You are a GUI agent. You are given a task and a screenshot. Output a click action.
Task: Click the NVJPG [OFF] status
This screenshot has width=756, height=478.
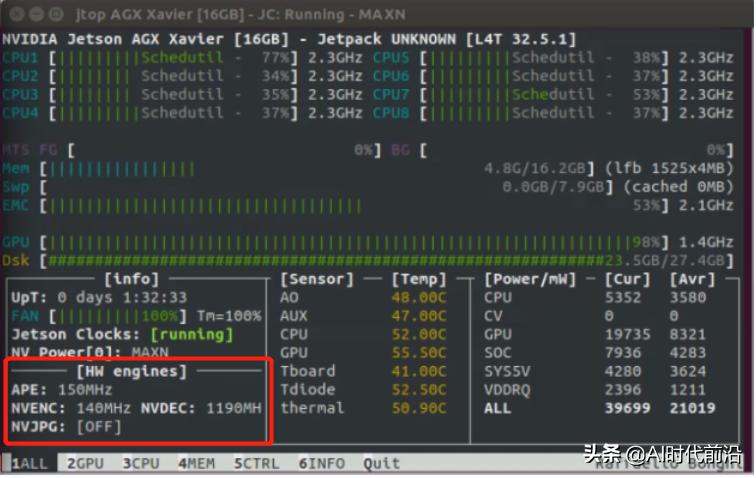(98, 426)
